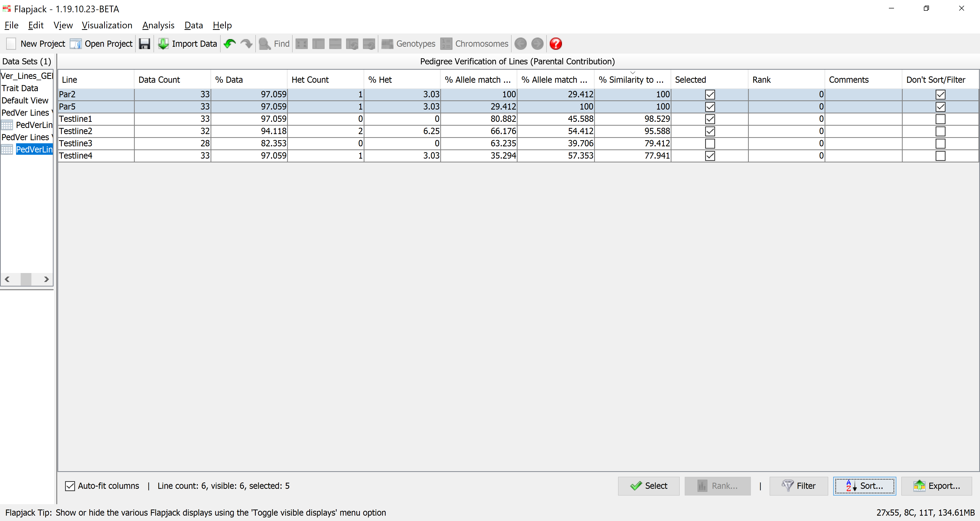980x521 pixels.
Task: Check Don't Sort/Filter for Testline1
Action: [x=940, y=119]
